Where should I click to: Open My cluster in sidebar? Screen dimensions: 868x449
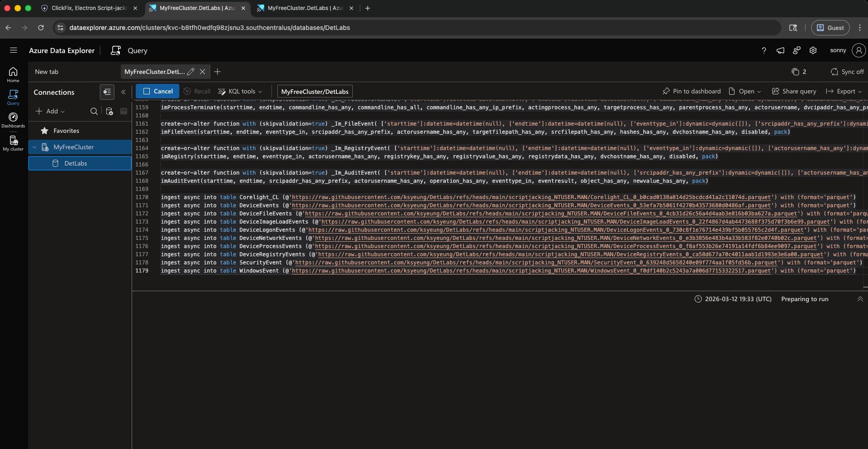click(13, 143)
